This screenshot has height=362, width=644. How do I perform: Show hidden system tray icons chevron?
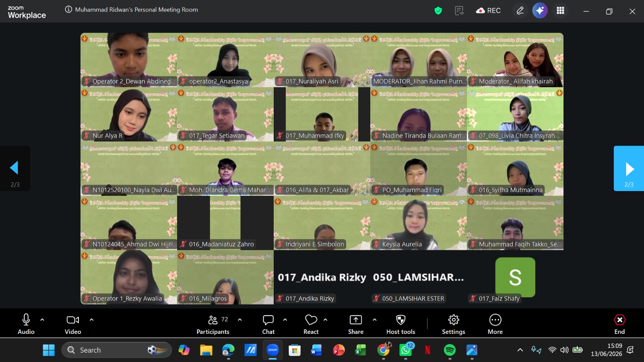520,350
